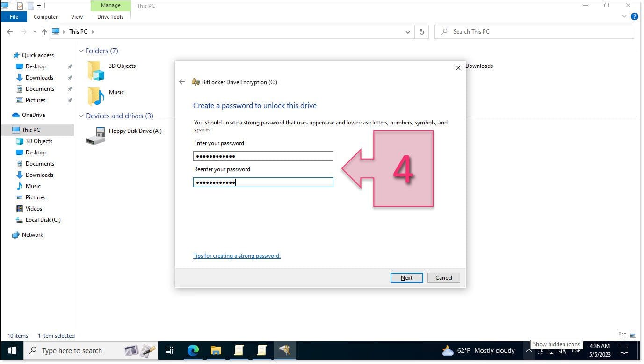Select Network in the navigation pane
This screenshot has width=644, height=364.
tap(32, 235)
